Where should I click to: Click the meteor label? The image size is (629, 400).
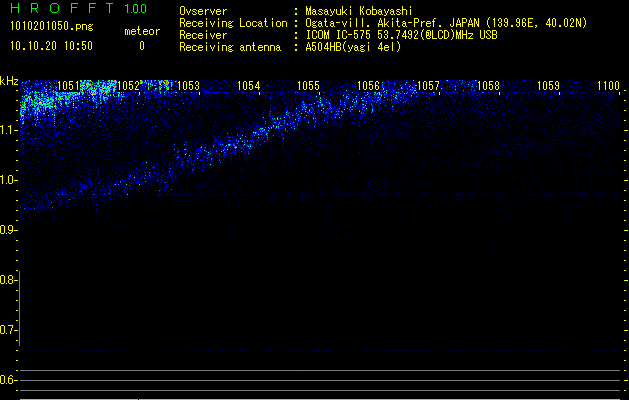[142, 31]
